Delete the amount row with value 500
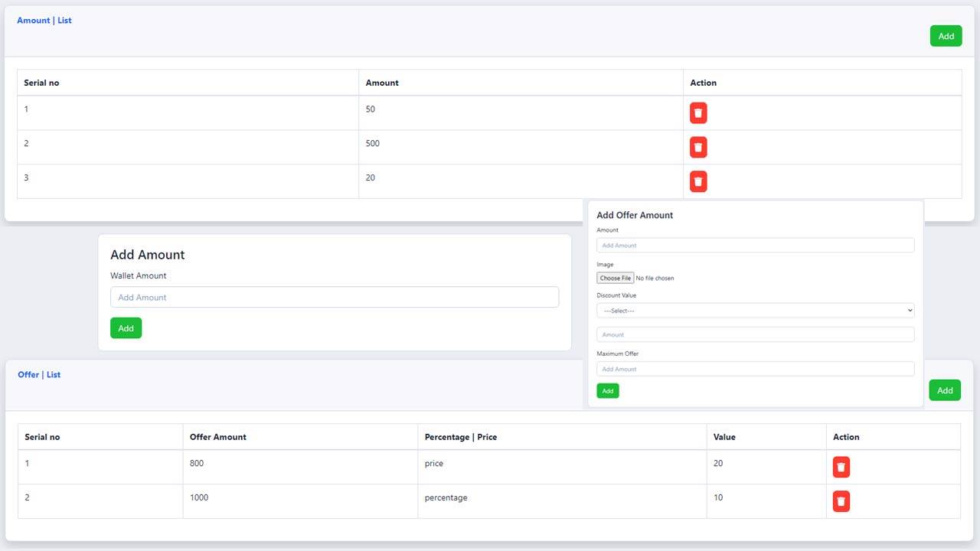 click(x=697, y=147)
